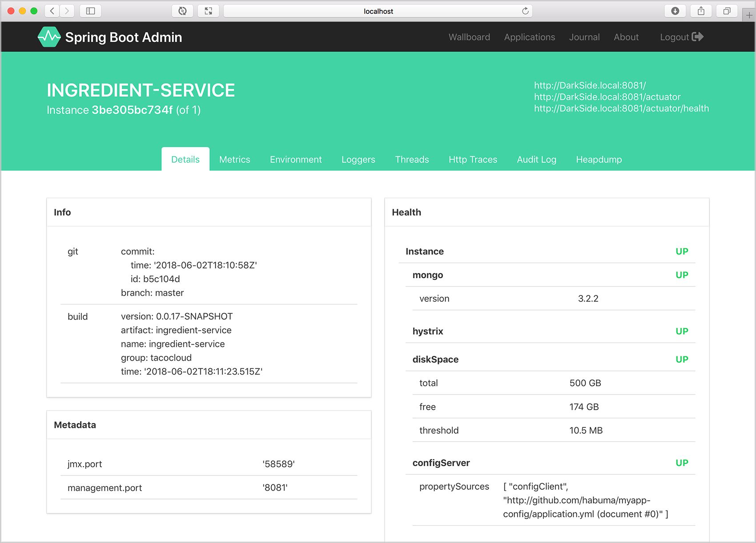Image resolution: width=756 pixels, height=543 pixels.
Task: Open the actuator/health URL link
Action: point(621,108)
